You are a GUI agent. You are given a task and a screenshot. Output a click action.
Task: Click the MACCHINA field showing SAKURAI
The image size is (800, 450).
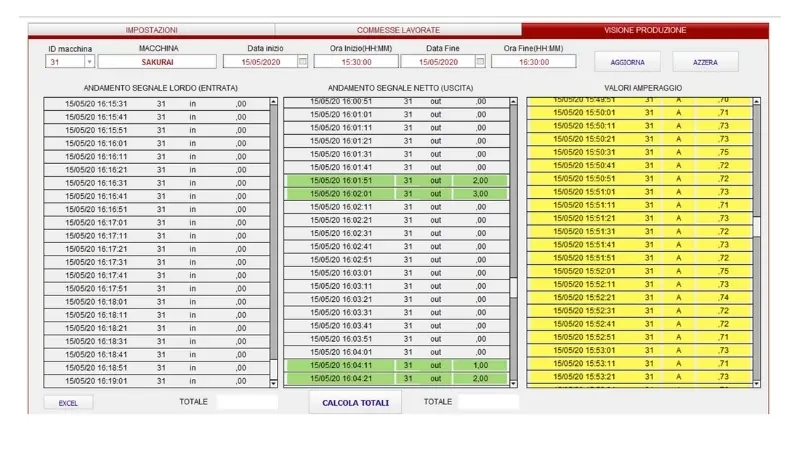click(157, 62)
